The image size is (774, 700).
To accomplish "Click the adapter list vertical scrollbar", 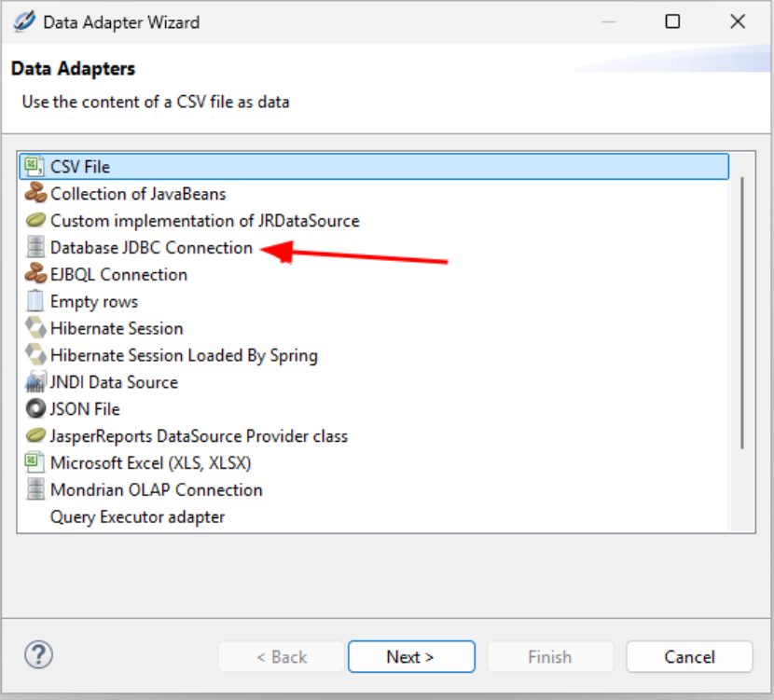I will click(x=741, y=312).
